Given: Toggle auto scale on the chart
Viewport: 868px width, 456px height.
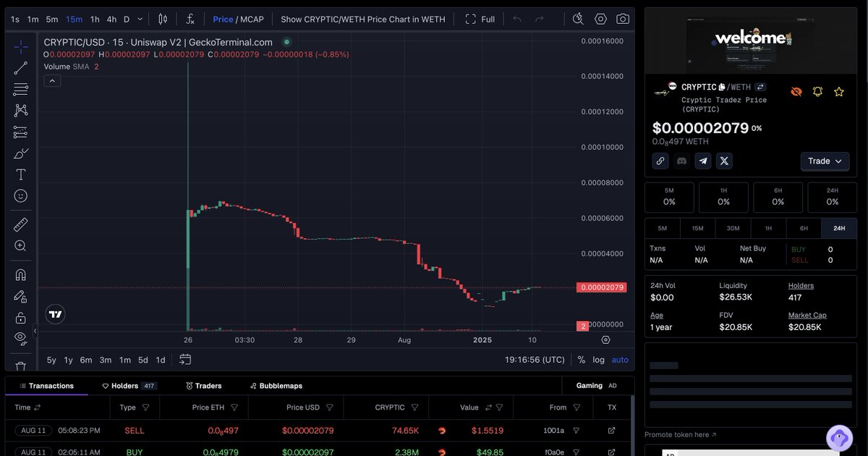Looking at the screenshot, I should (620, 360).
